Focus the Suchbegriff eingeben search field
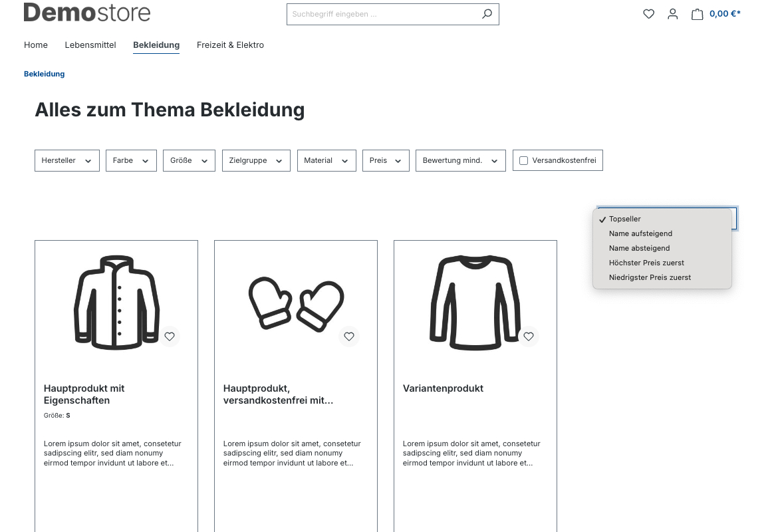774x532 pixels. (382, 14)
